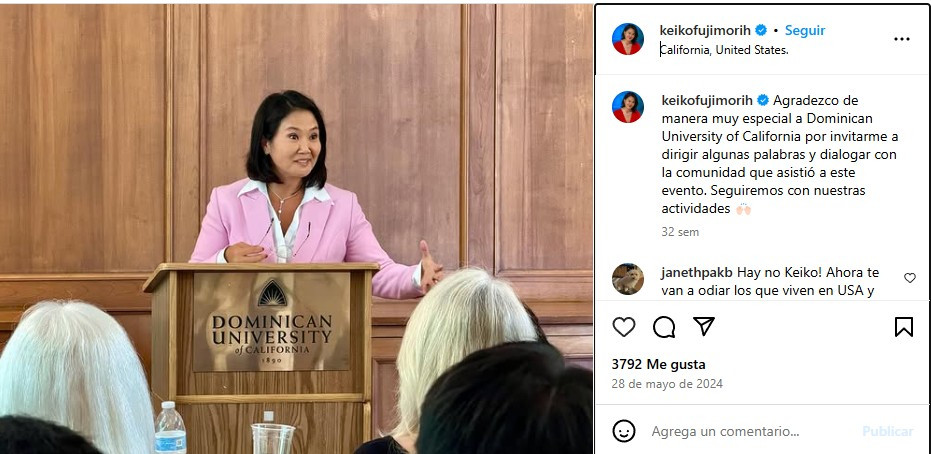The height and width of the screenshot is (454, 931).
Task: Open keikofujimorih avatar beside the caption
Action: click(628, 107)
